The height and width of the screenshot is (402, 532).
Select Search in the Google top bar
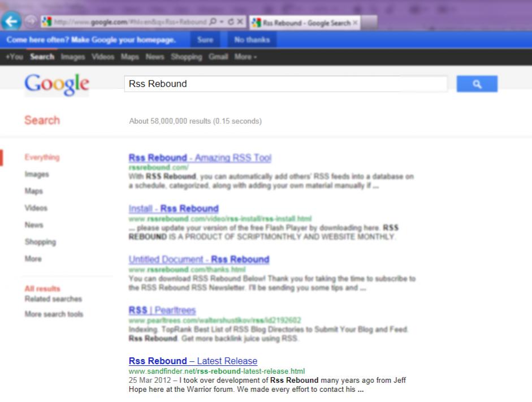[x=42, y=57]
